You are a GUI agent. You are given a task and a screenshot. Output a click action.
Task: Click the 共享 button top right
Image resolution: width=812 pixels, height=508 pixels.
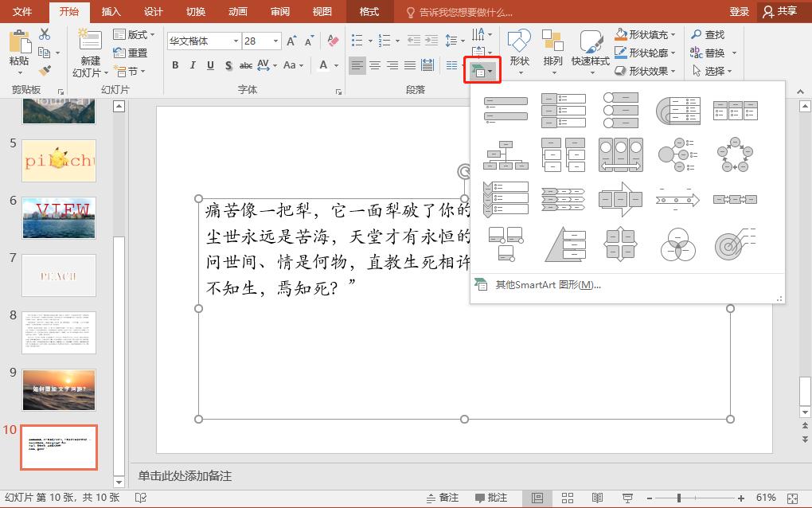(x=779, y=12)
